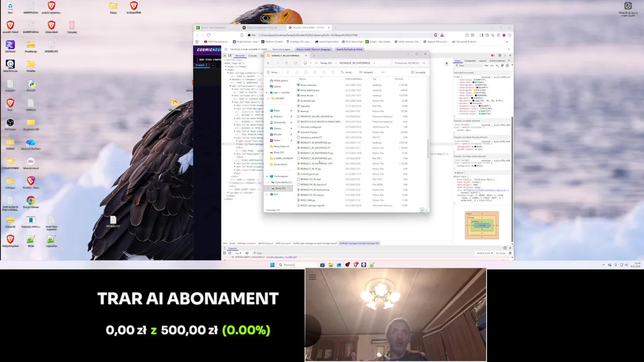Open console Default levels dropdown

(485, 253)
